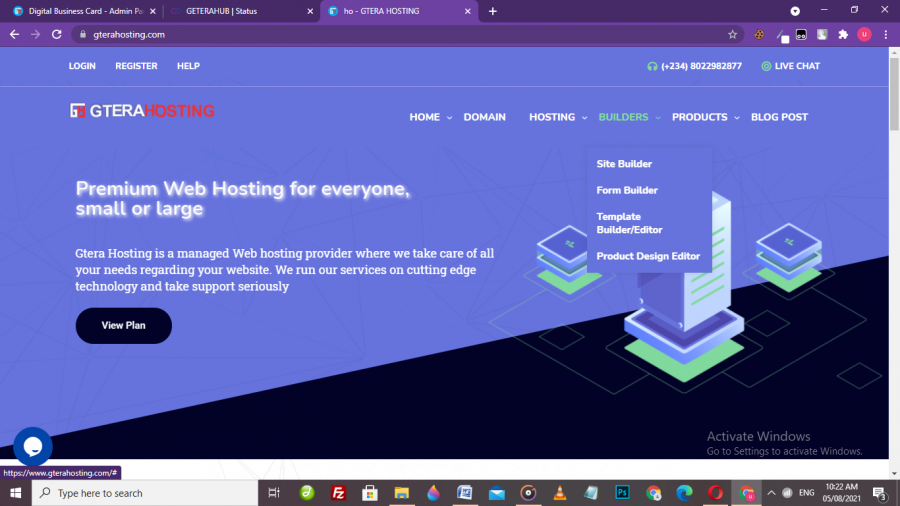This screenshot has height=506, width=900.
Task: Select Form Builder menu entry
Action: 627,190
